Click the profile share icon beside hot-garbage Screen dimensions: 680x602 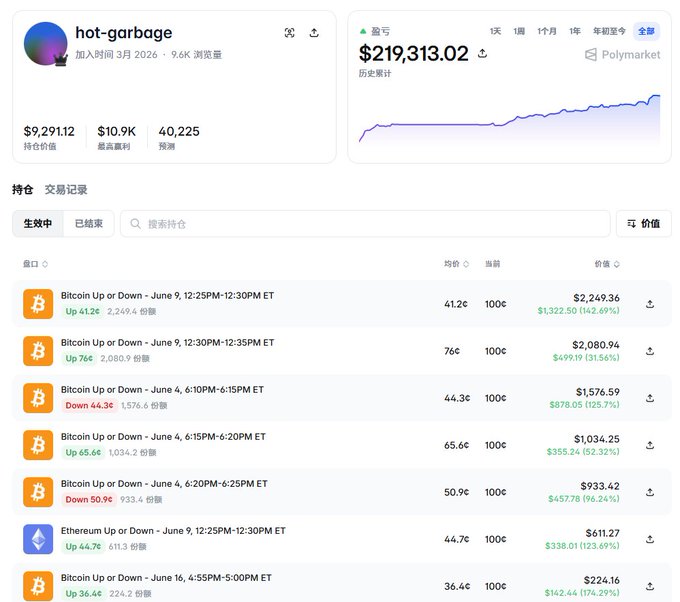[314, 33]
